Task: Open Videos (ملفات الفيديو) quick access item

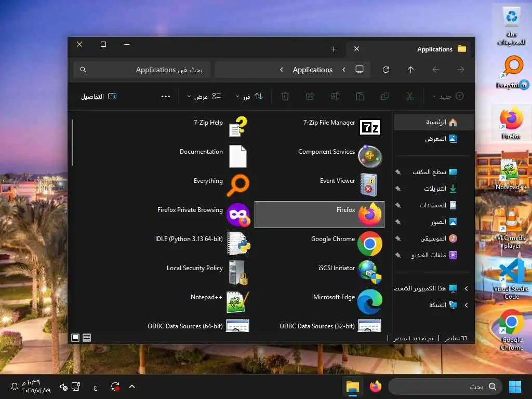Action: [x=434, y=255]
